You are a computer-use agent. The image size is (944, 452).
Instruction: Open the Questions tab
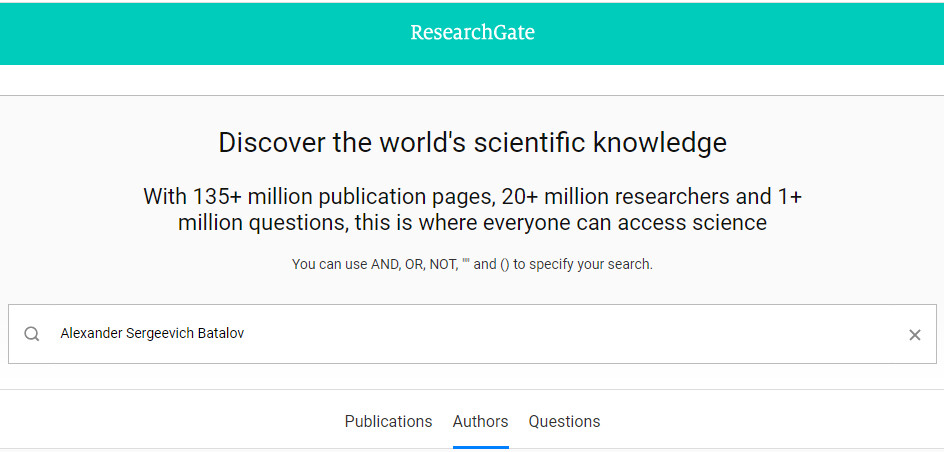(x=564, y=421)
